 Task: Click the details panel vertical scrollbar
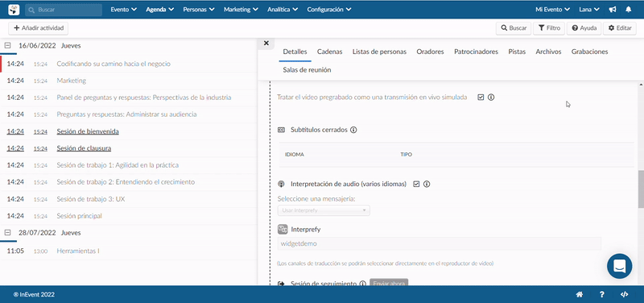coord(641,190)
